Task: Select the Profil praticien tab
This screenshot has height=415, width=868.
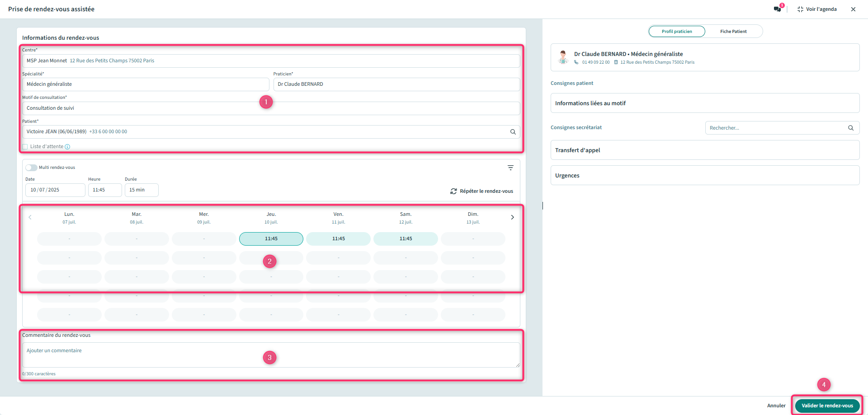Action: coord(677,32)
